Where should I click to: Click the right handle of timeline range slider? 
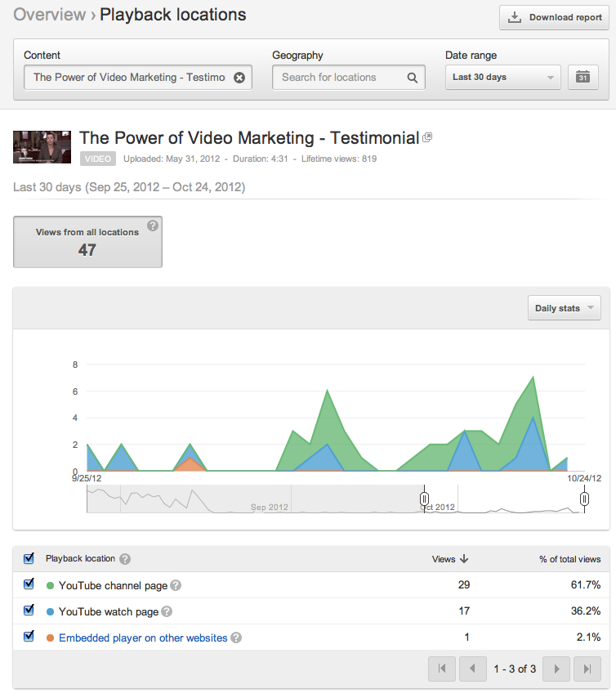tap(584, 499)
